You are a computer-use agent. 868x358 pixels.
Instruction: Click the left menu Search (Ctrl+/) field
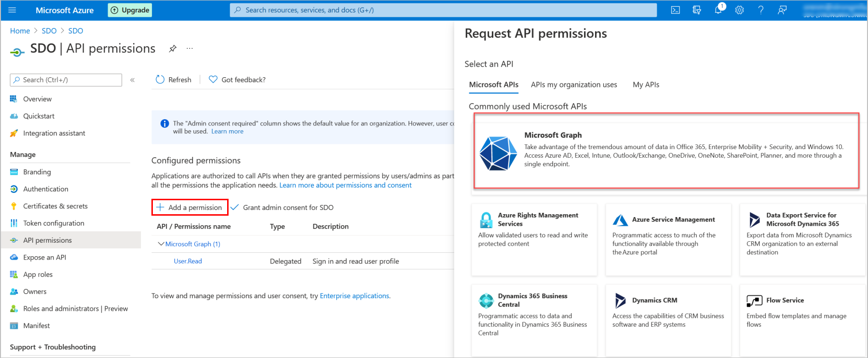point(66,80)
